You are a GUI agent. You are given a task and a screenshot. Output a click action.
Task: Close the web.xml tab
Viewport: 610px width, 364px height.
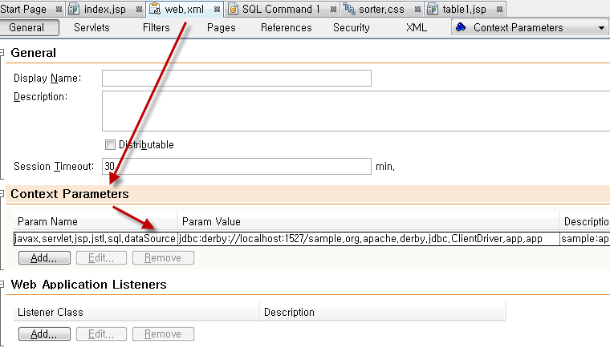217,10
